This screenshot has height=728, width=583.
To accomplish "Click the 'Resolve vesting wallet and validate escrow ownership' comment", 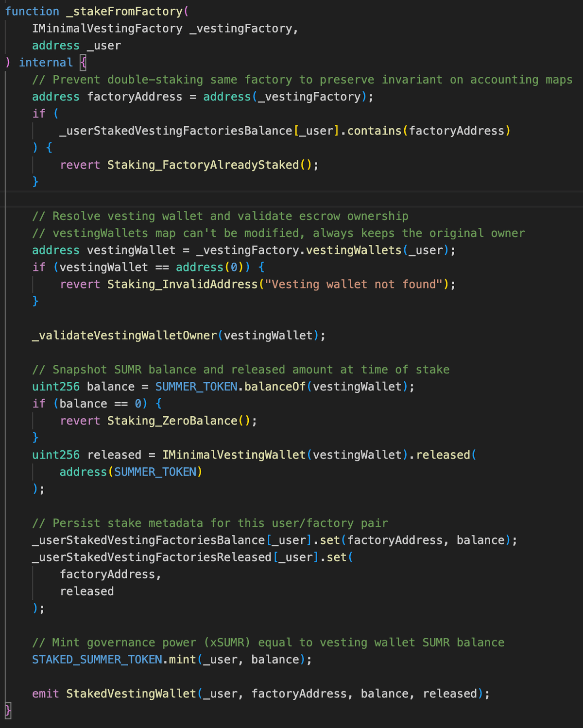I will click(x=220, y=216).
